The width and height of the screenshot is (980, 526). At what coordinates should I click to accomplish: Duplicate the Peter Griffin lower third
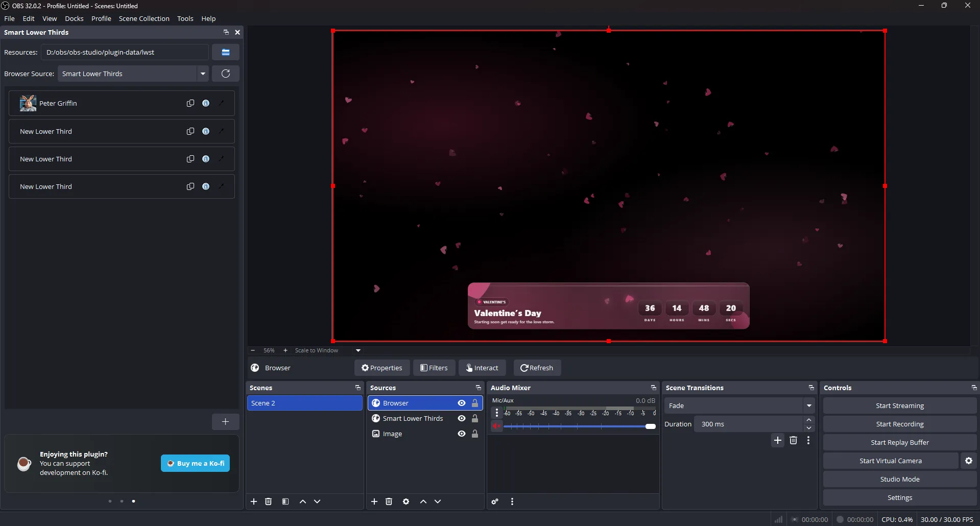190,103
